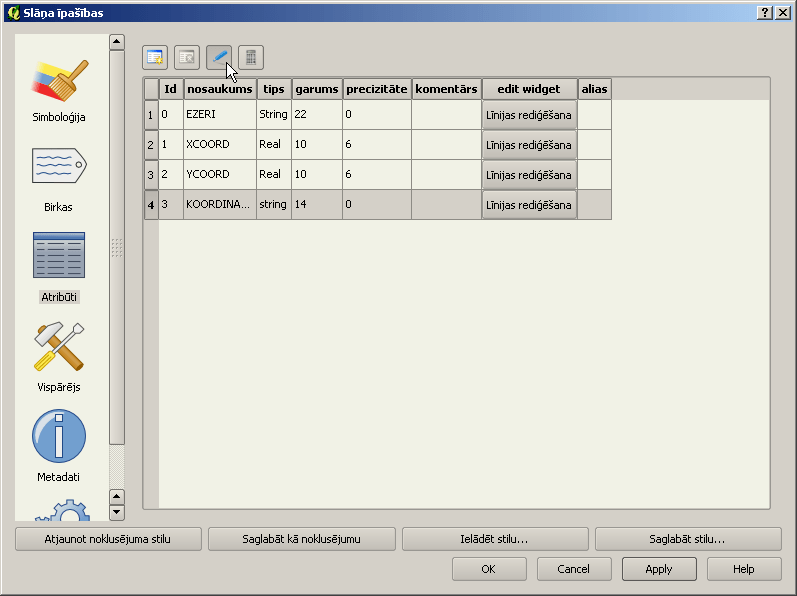This screenshot has height=596, width=797.
Task: Click the New column toolbar icon
Action: pos(155,57)
